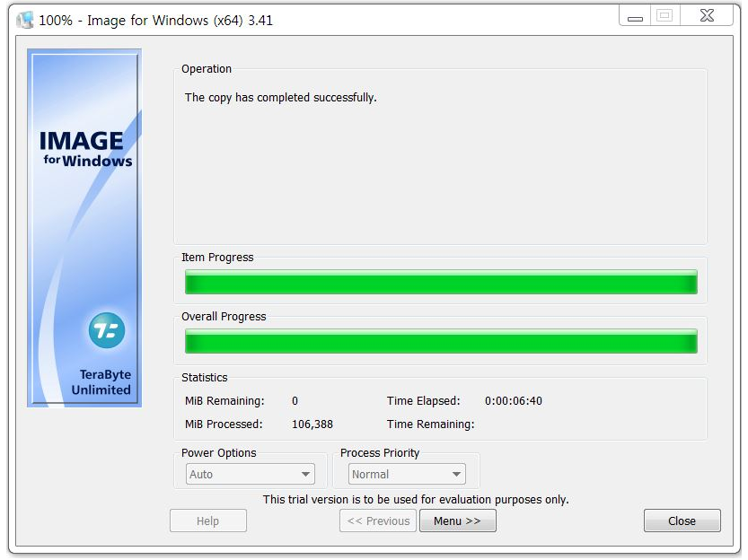Click the trial version evaluation notice
The height and width of the screenshot is (560, 748).
(416, 500)
